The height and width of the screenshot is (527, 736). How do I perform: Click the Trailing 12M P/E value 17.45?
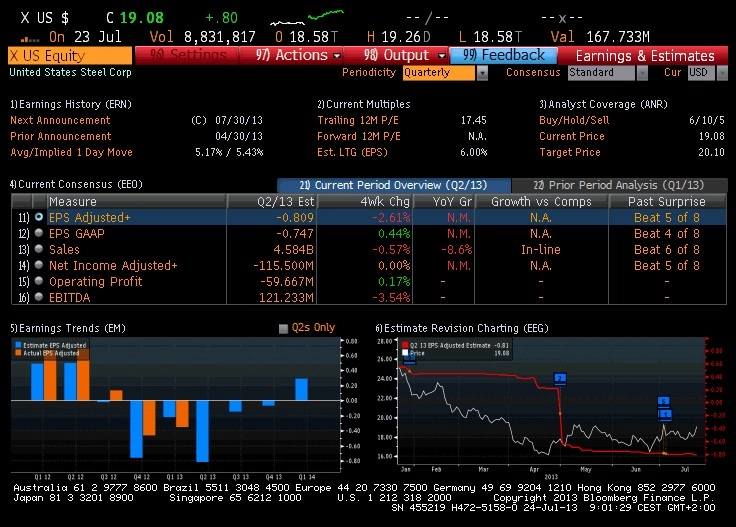click(x=474, y=120)
